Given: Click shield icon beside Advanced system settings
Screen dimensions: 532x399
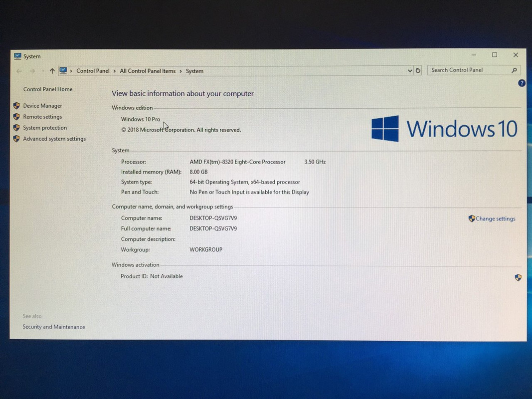Looking at the screenshot, I should [x=16, y=139].
